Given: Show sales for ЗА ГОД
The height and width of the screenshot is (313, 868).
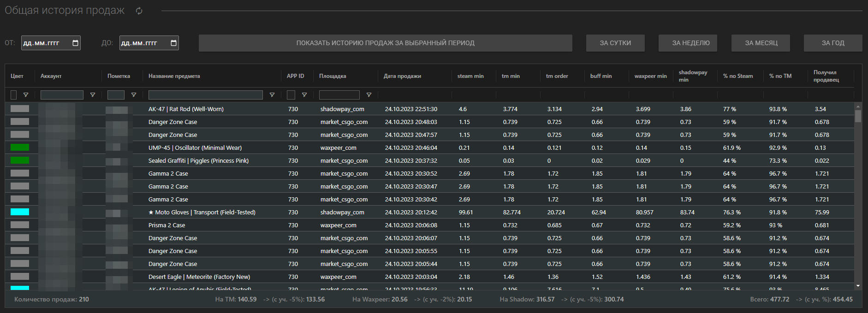Looking at the screenshot, I should point(833,43).
